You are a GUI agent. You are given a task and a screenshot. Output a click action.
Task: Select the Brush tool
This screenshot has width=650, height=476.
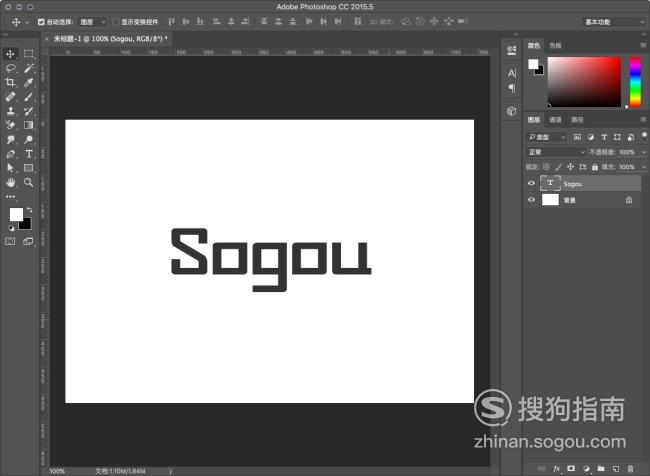[29, 97]
